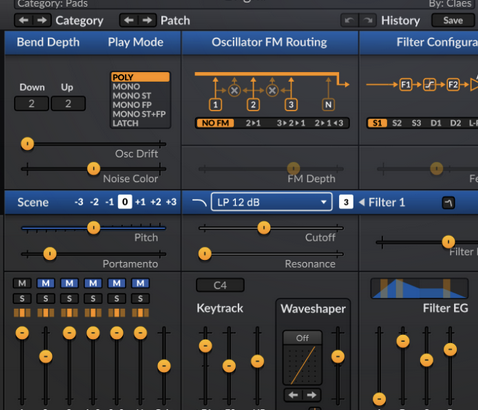Click the History redo arrow
Image resolution: width=478 pixels, height=410 pixels.
[x=368, y=20]
